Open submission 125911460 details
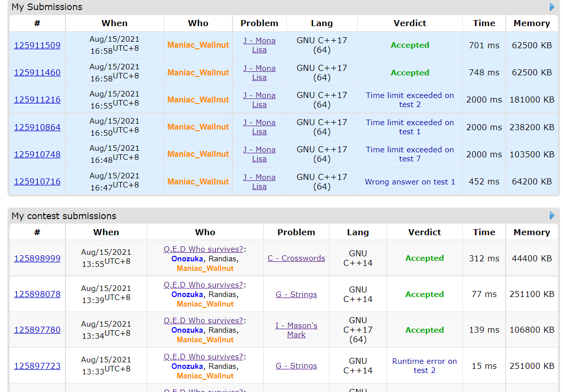 pos(37,72)
